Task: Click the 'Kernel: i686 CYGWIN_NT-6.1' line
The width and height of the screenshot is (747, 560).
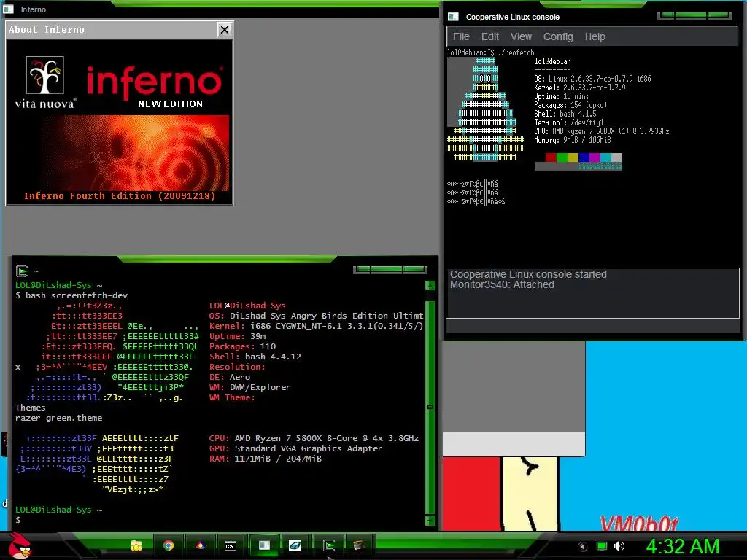Action: (316, 326)
